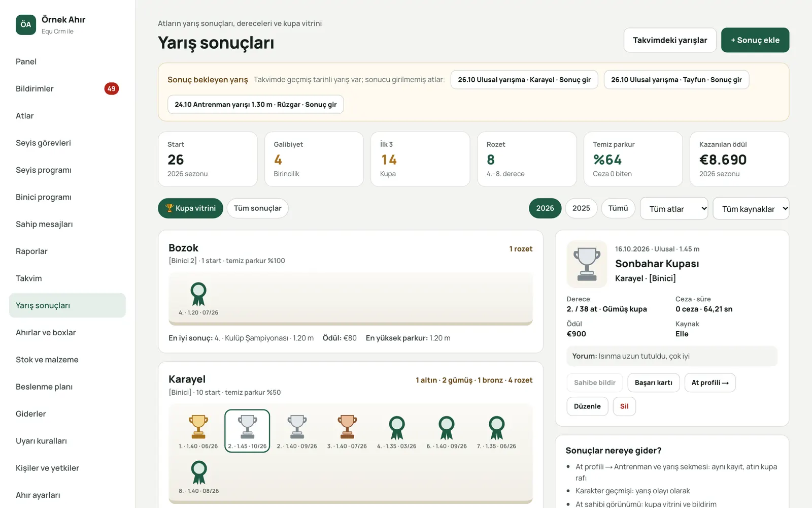Viewport: 812px width, 508px height.
Task: Click the Karayel horse heading
Action: click(x=187, y=379)
